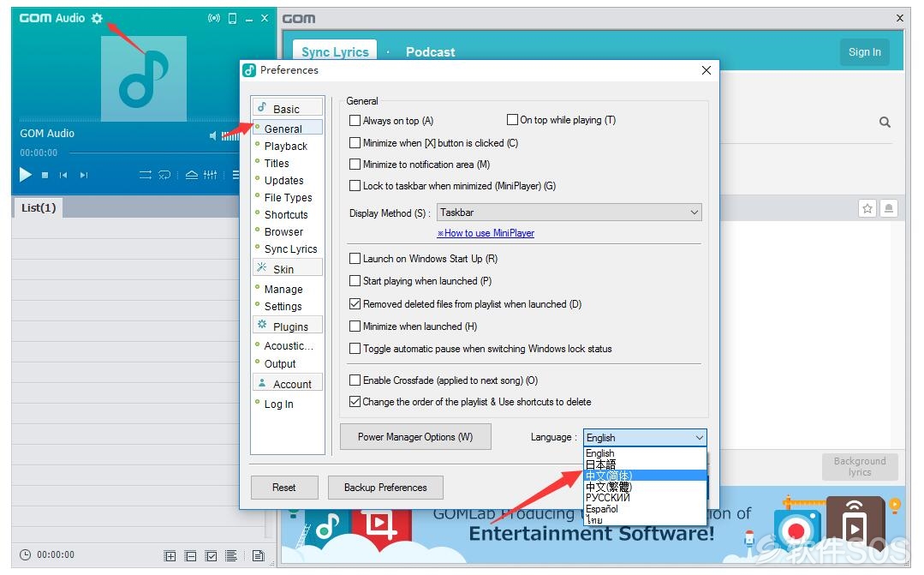This screenshot has width=924, height=575.
Task: Select the List(1) playlist tab
Action: (39, 207)
